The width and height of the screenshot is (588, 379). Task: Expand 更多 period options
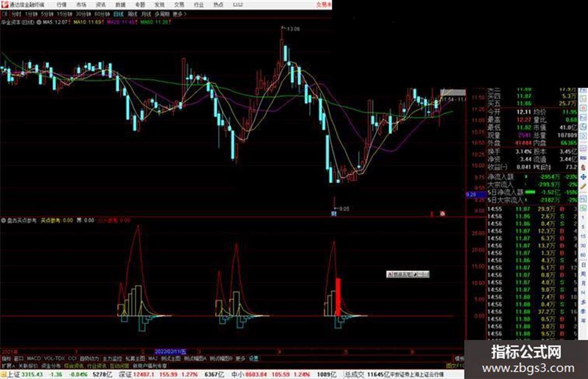pos(179,14)
